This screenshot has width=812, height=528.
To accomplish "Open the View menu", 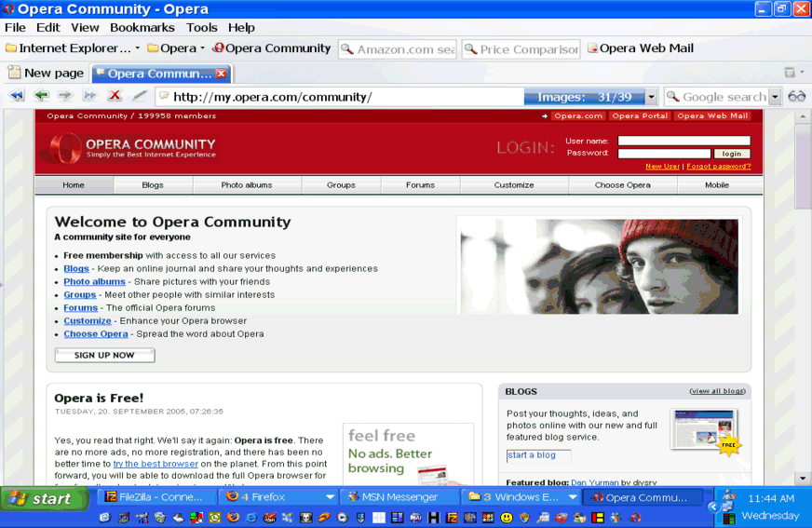I will pos(85,27).
